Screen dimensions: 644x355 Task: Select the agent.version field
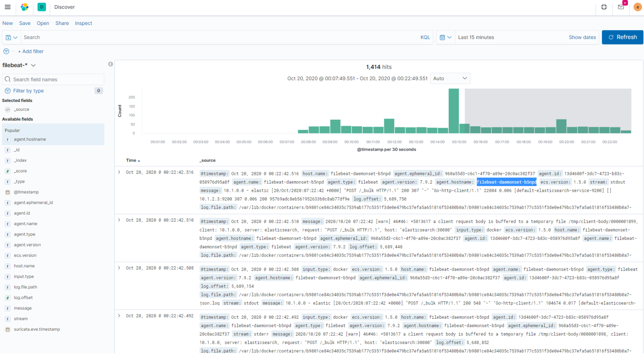point(27,245)
